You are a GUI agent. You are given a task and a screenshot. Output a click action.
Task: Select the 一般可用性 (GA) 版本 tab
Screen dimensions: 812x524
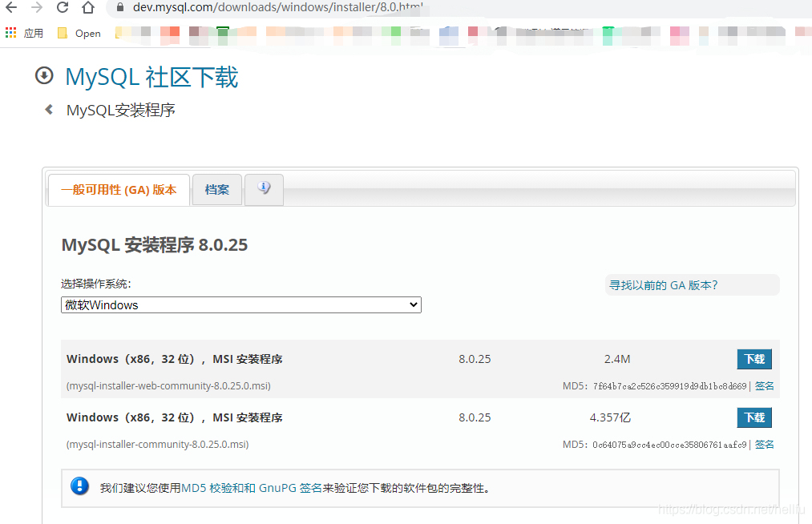point(119,190)
